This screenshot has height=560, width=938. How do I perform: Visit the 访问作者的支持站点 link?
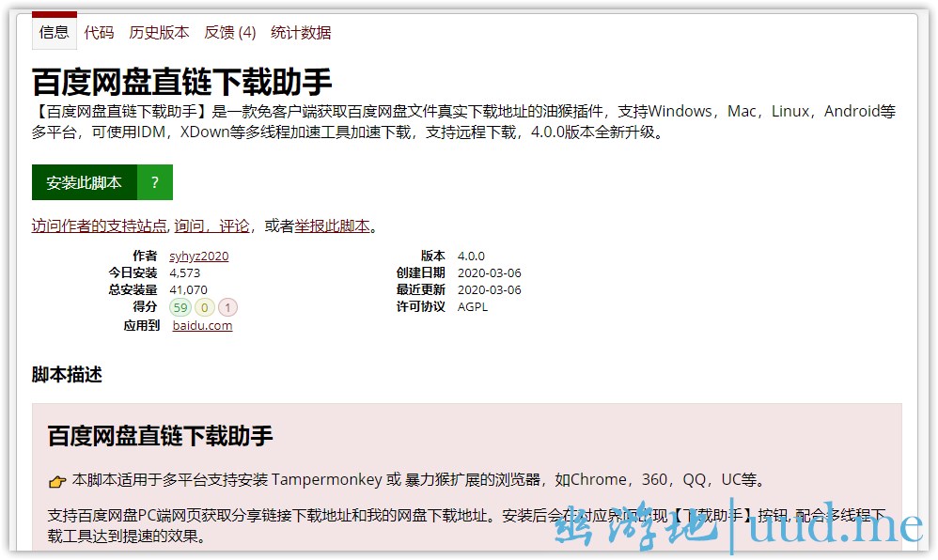(x=100, y=226)
